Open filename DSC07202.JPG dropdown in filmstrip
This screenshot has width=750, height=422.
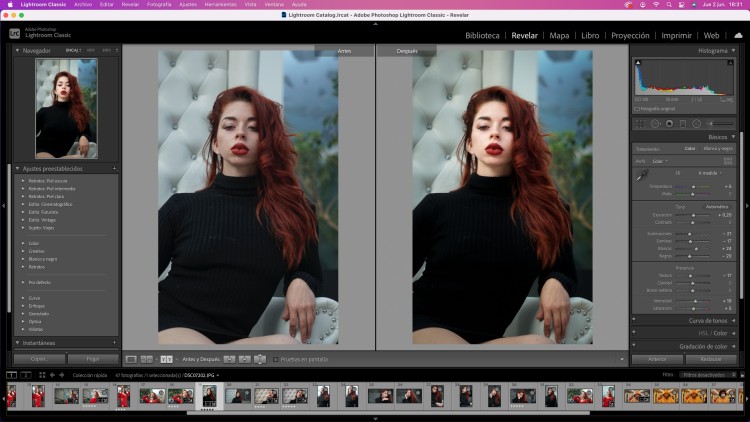(201, 375)
